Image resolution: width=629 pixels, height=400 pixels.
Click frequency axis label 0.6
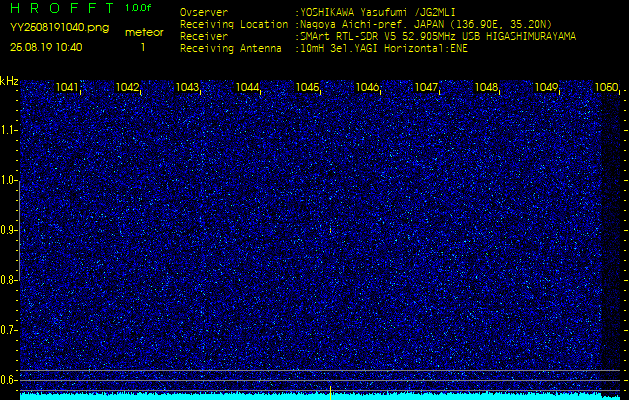click(x=7, y=380)
